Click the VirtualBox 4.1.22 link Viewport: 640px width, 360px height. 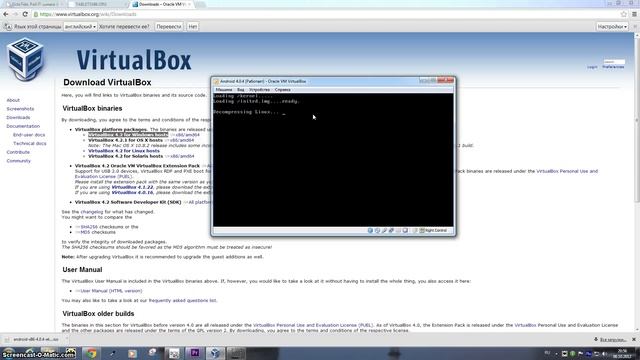(x=132, y=187)
